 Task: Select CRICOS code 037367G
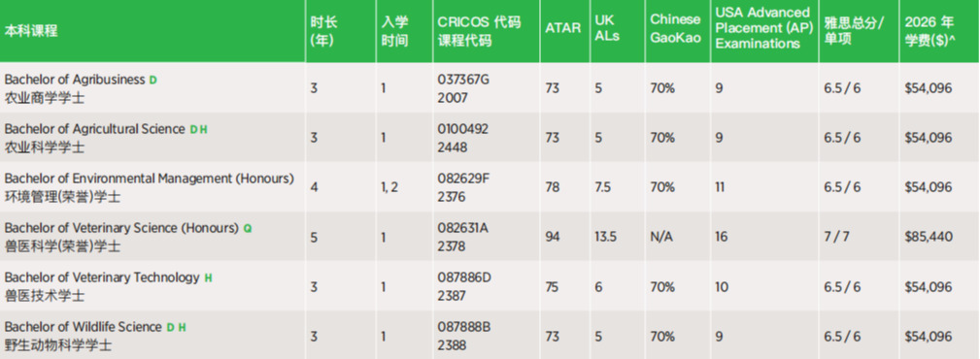(463, 80)
